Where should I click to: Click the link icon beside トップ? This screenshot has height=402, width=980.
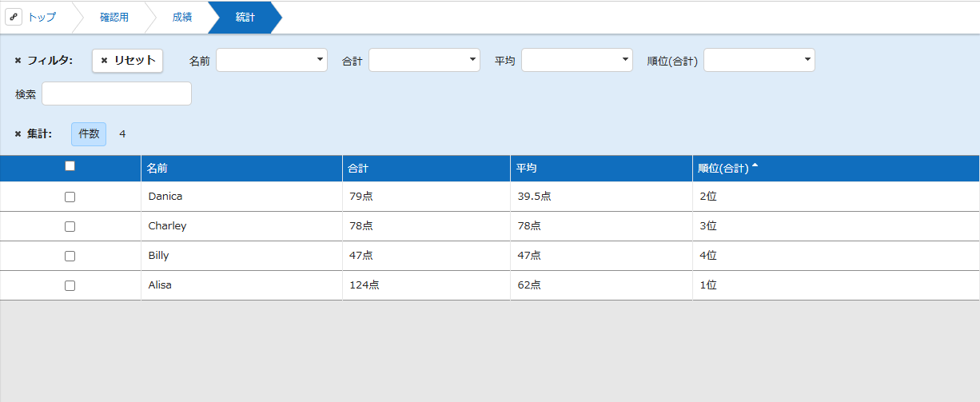[x=14, y=17]
